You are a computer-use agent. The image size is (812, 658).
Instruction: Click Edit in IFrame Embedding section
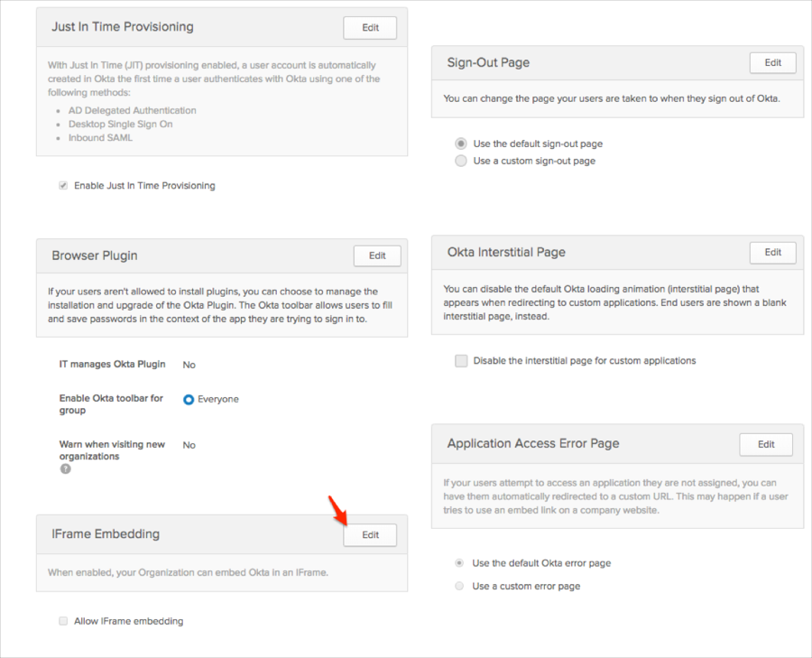click(x=370, y=535)
